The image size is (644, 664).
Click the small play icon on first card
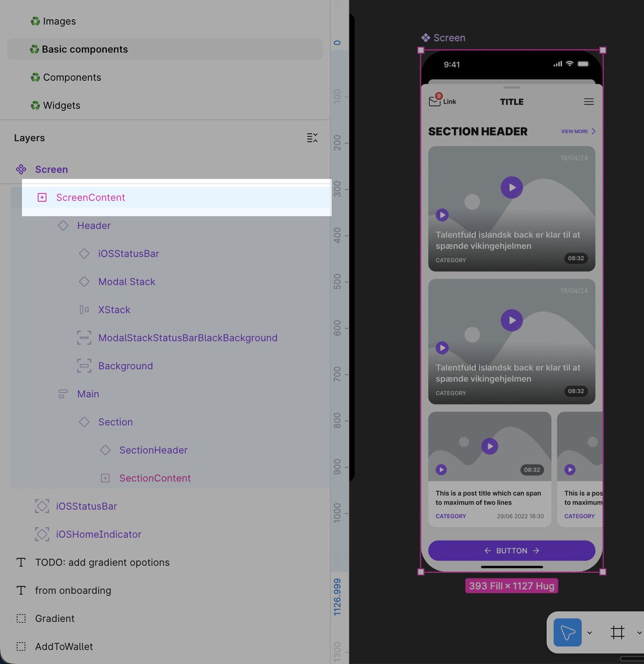442,215
